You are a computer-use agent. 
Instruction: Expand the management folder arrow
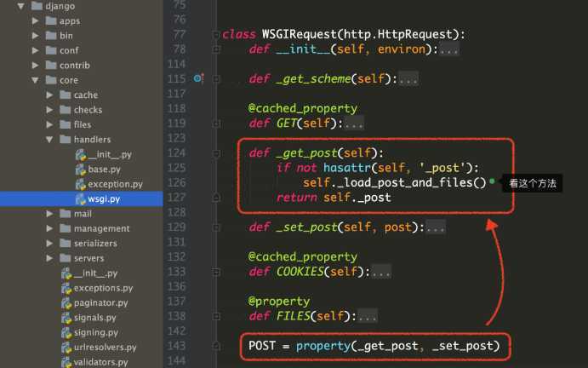pos(49,228)
